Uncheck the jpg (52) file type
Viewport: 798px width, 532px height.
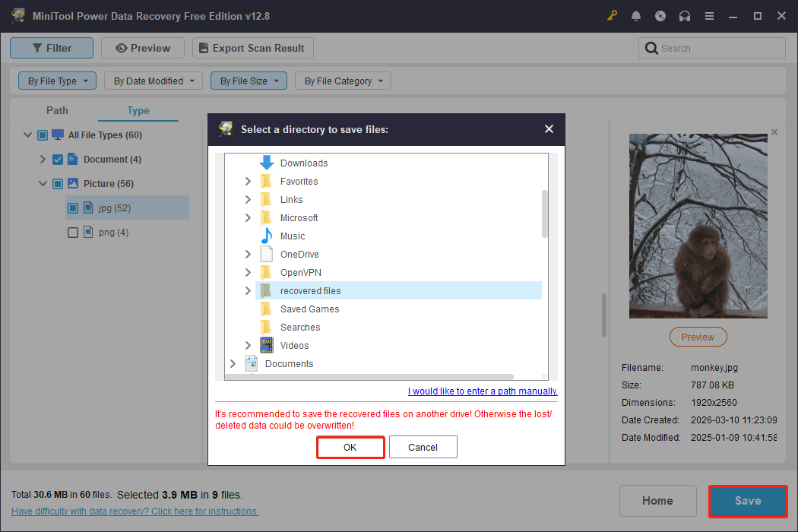coord(73,207)
